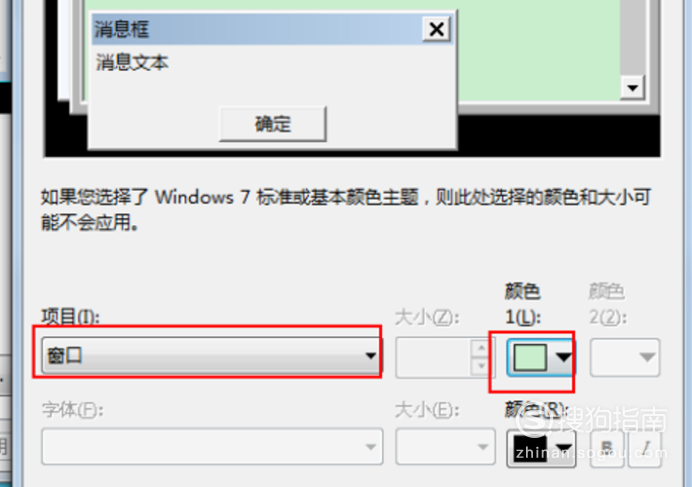This screenshot has height=487, width=692.
Task: Click the preview scrollbar down arrow
Action: [632, 88]
